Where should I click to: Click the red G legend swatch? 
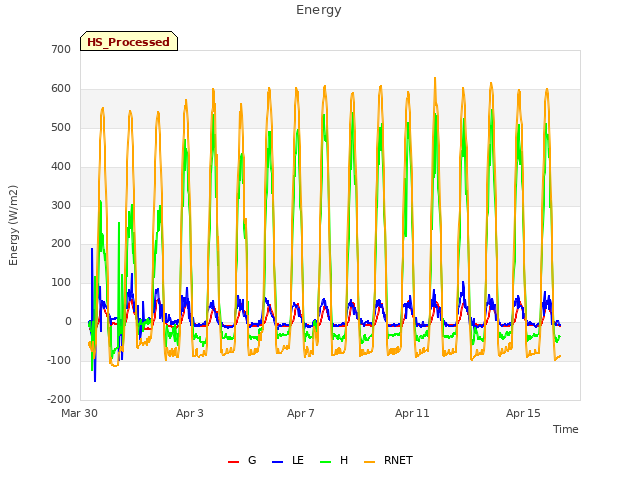233,462
